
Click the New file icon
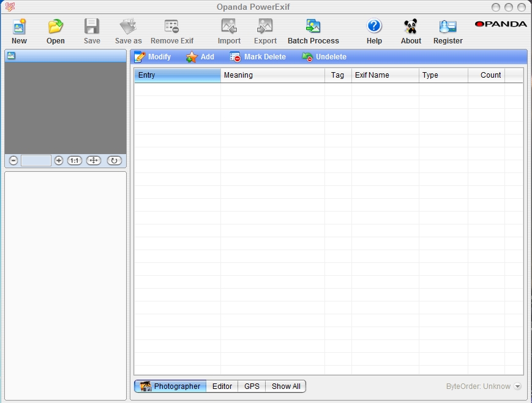pos(19,27)
